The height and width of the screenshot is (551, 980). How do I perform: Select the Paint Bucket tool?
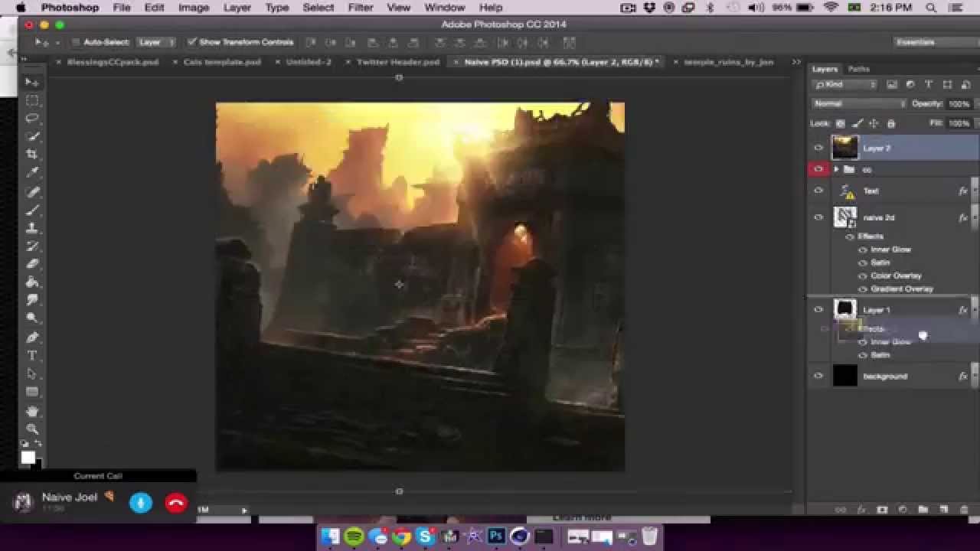point(31,282)
